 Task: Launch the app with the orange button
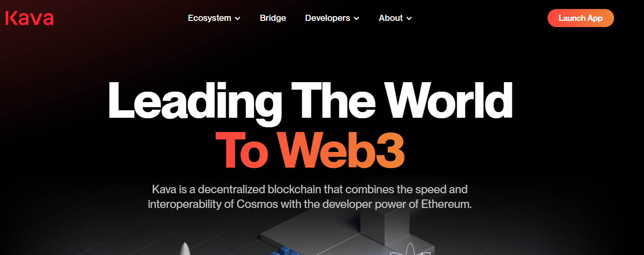point(580,18)
